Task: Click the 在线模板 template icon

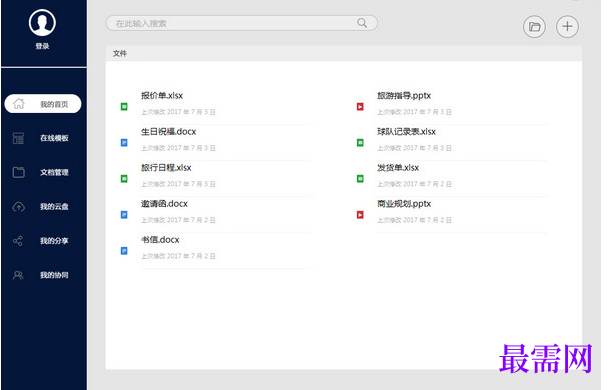Action: 18,138
